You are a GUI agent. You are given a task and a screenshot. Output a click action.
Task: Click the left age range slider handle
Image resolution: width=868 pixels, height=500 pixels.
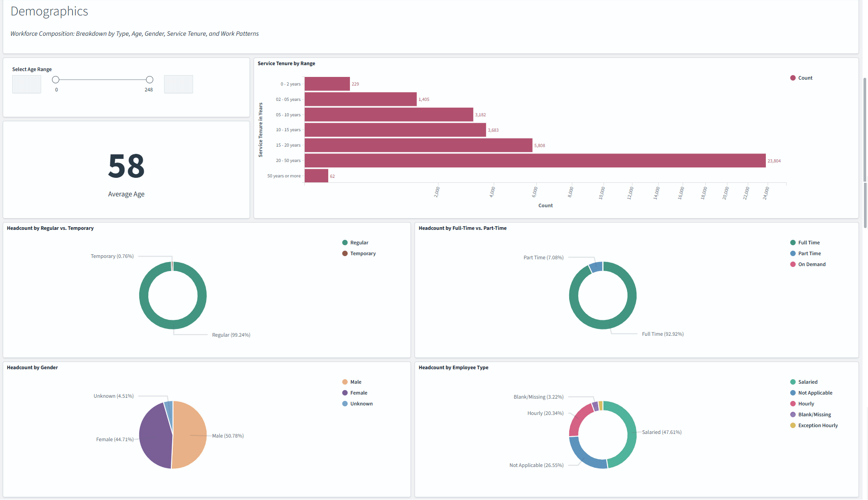[56, 79]
